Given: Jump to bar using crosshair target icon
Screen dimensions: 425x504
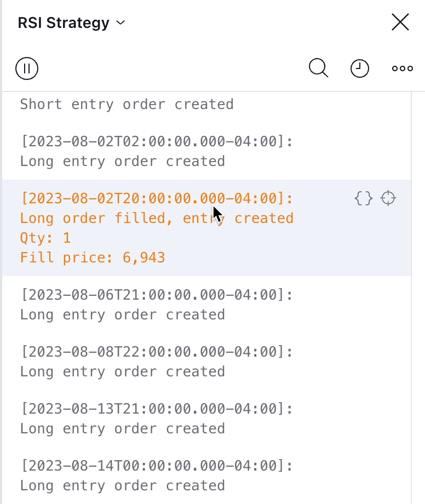Looking at the screenshot, I should (x=388, y=198).
